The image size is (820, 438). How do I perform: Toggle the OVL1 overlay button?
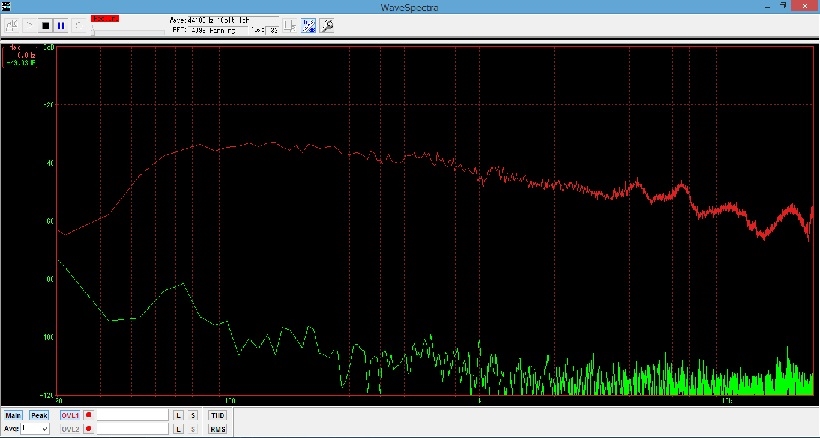69,415
